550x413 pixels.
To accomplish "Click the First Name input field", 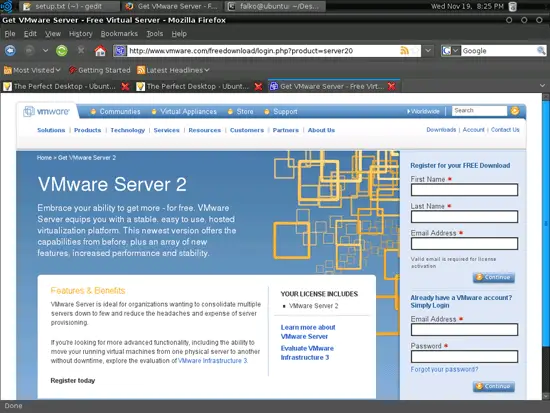I will pyautogui.click(x=464, y=190).
